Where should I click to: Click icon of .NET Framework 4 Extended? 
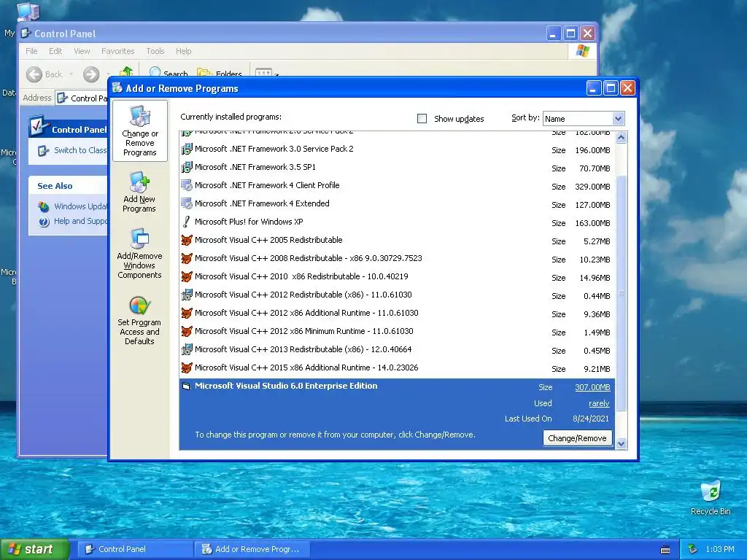tap(187, 204)
